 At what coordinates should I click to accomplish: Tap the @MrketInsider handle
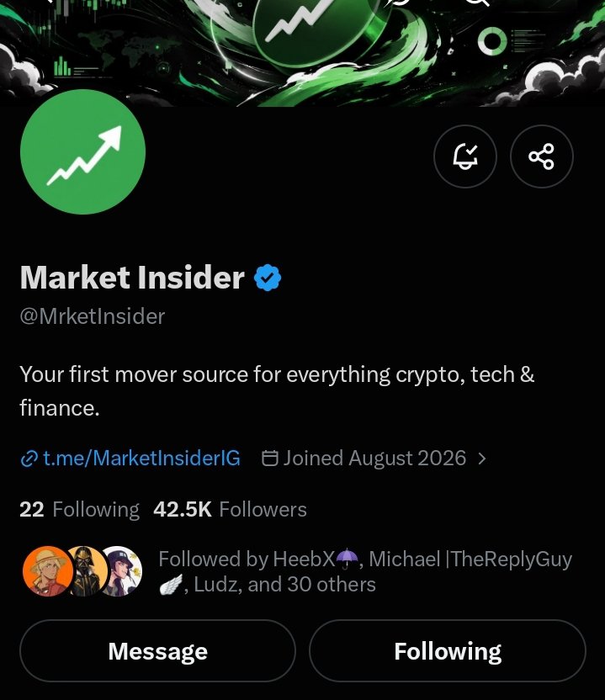pyautogui.click(x=93, y=316)
